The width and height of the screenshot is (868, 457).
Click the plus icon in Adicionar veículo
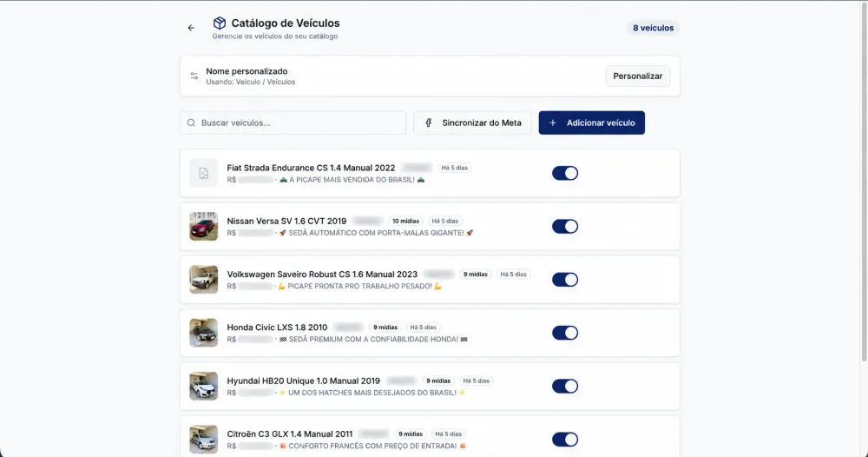552,123
